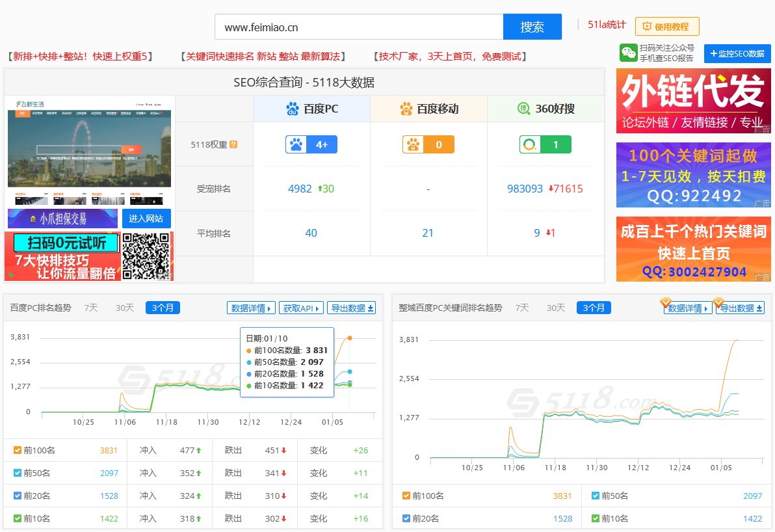
Task: Click the Baidu mobile weight badge 0
Action: coord(428,144)
